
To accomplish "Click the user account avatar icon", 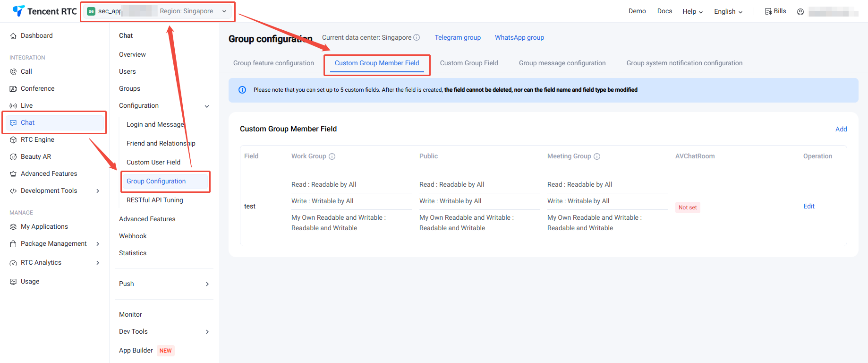I will click(800, 12).
